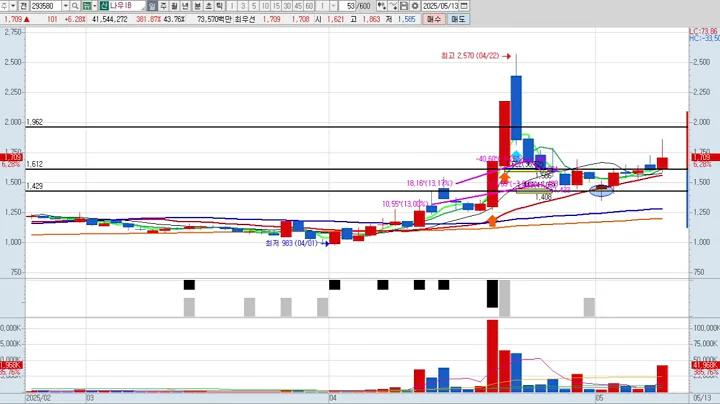
Task: Click the 05/13 date label on the axis
Action: coord(702,398)
